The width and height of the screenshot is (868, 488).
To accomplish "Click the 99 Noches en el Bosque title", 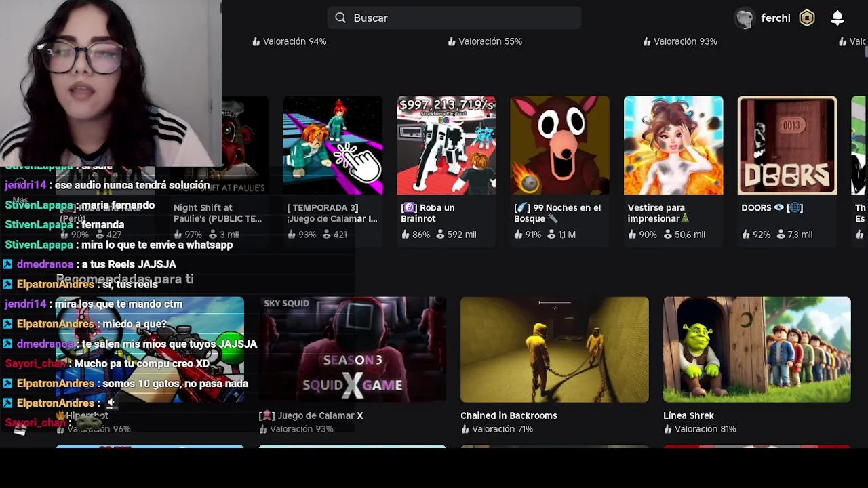I will pyautogui.click(x=557, y=213).
